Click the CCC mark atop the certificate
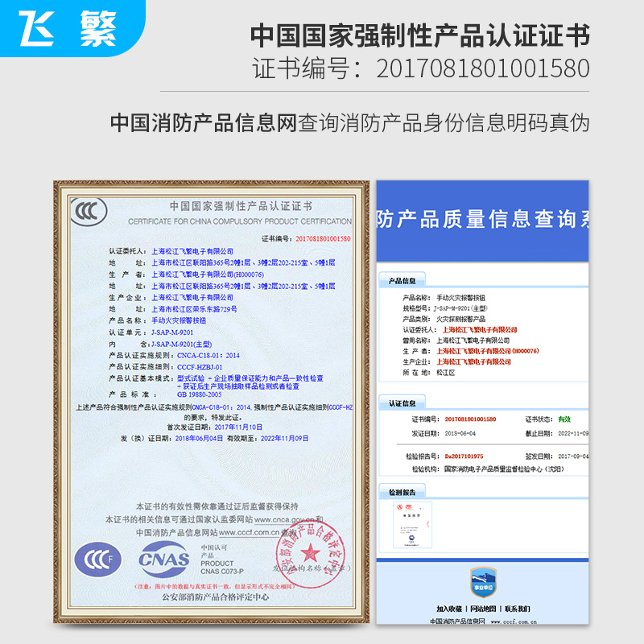 point(89,212)
